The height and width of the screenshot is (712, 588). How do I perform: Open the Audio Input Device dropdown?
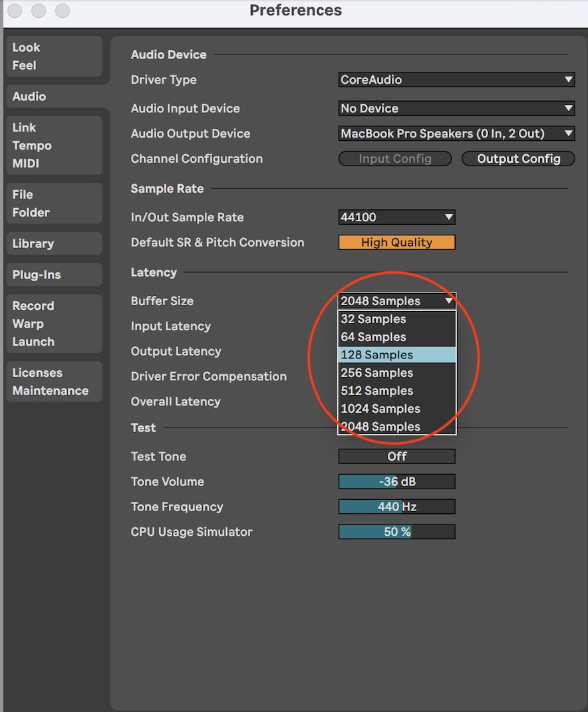pyautogui.click(x=457, y=108)
